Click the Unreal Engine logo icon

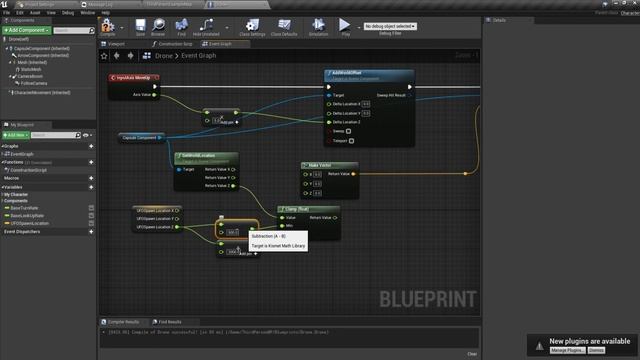click(4, 4)
